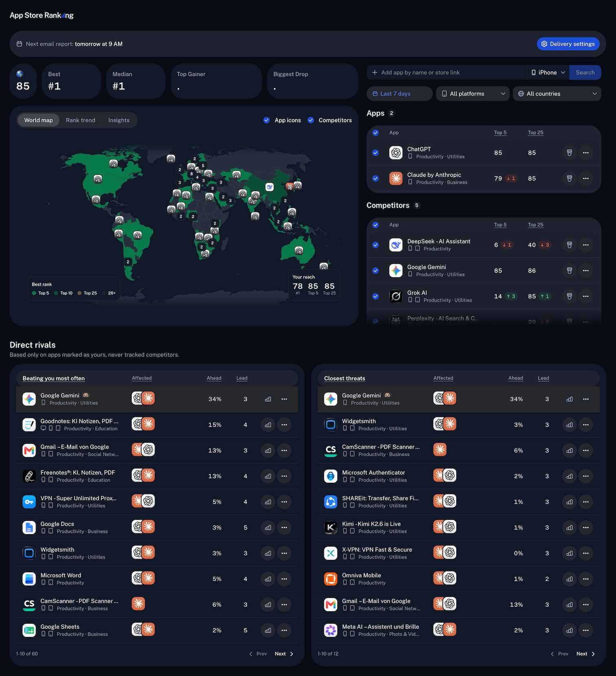Uncheck the Claude by Anthropic checkbox
The height and width of the screenshot is (676, 616).
pyautogui.click(x=376, y=179)
